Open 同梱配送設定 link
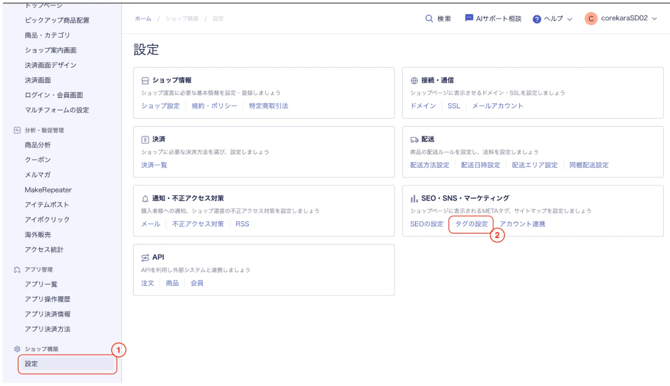670x386 pixels. [589, 165]
